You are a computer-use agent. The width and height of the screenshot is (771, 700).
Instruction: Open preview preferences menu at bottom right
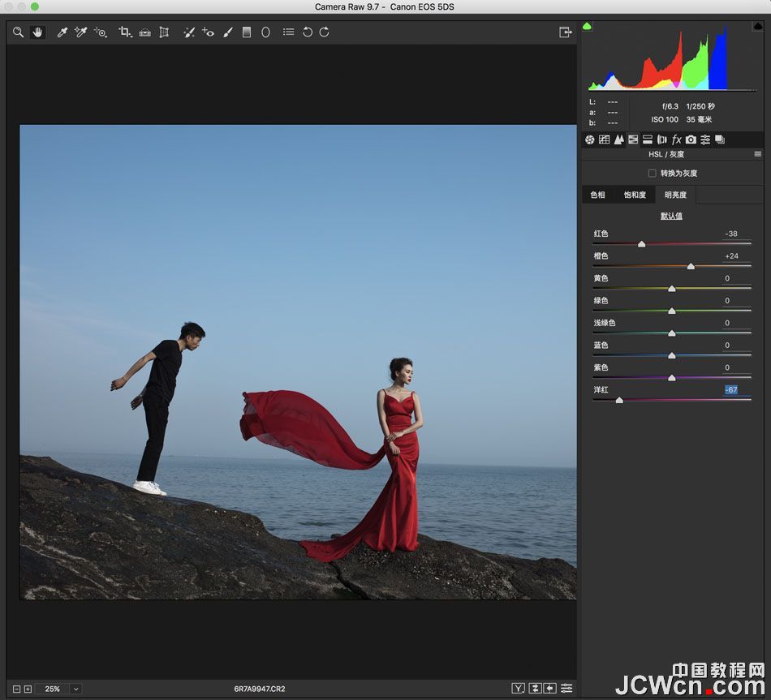coord(566,688)
